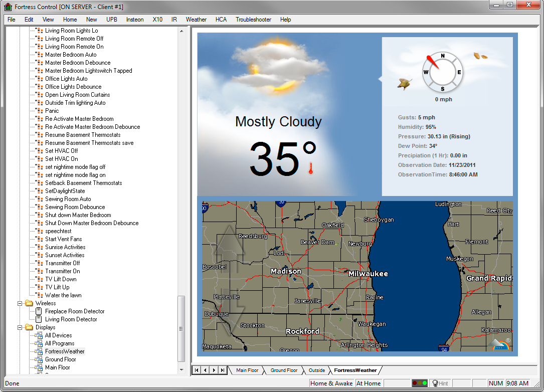Click the Hint lightbulb icon
Screen dimensions: 544x392
tap(434, 383)
